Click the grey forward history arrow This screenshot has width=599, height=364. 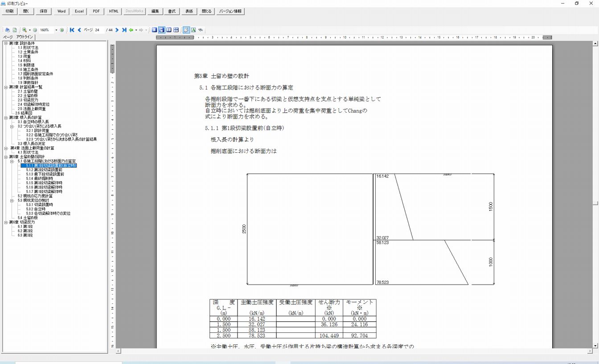pos(141,30)
